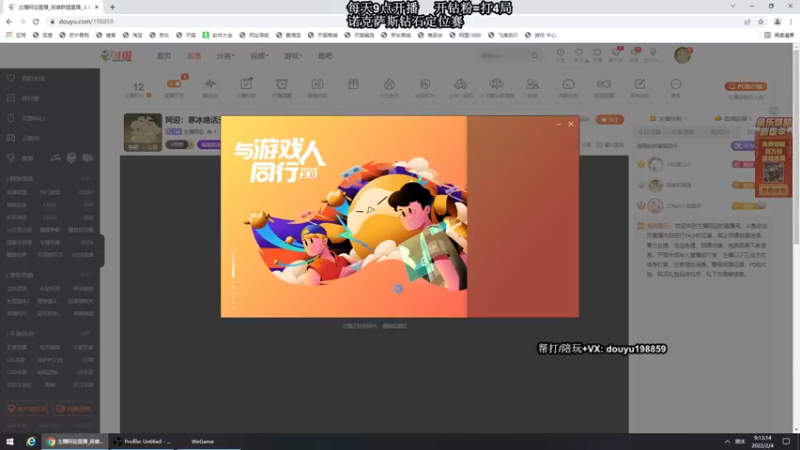Close the WeGame splash popup
The width and height of the screenshot is (800, 450).
click(x=571, y=124)
